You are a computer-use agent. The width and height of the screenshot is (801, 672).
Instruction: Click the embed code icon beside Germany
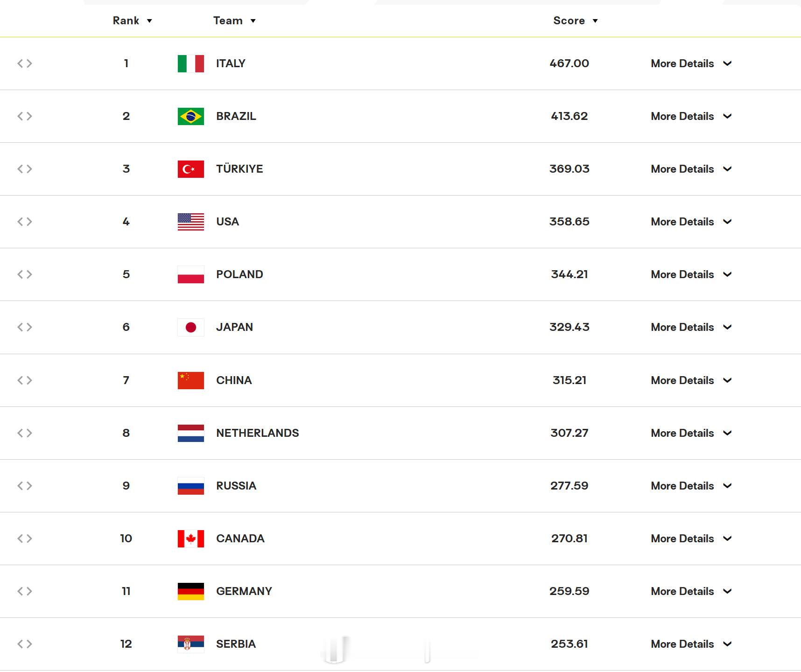click(25, 591)
